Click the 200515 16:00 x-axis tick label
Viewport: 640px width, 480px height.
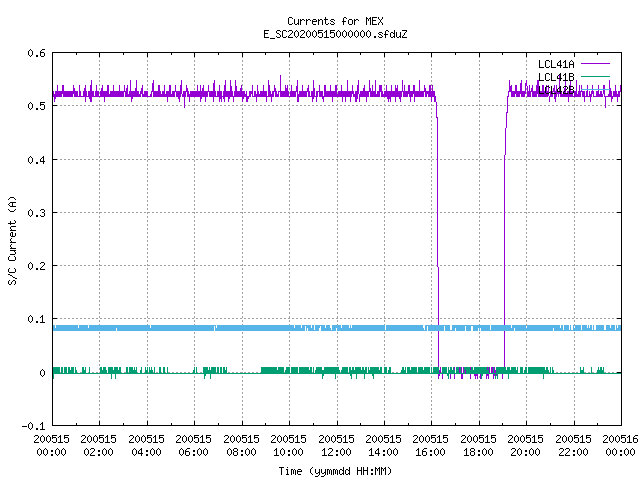coord(431,446)
